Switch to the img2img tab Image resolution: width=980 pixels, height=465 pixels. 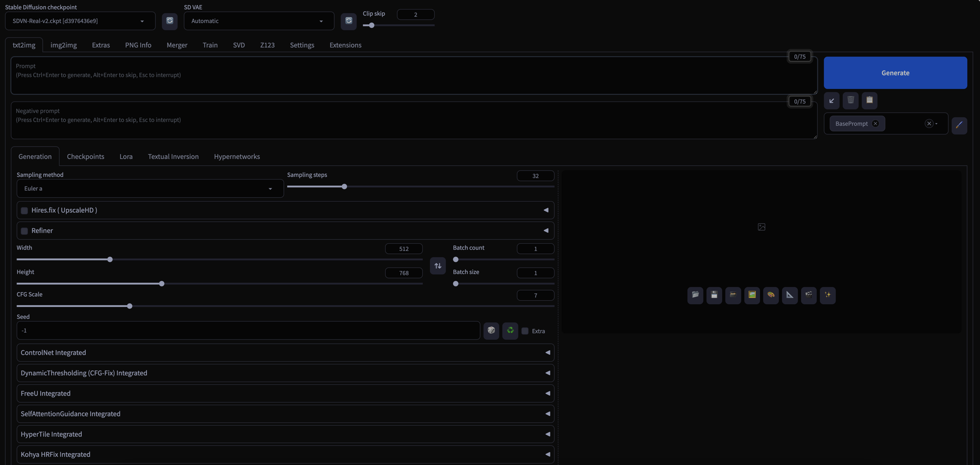(x=64, y=45)
